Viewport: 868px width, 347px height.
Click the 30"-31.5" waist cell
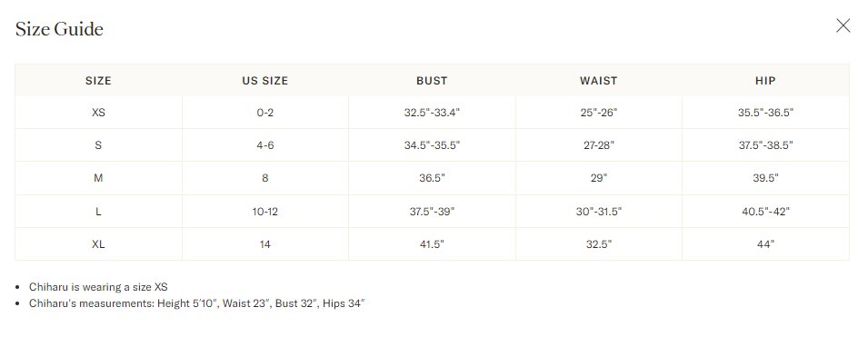pos(598,212)
